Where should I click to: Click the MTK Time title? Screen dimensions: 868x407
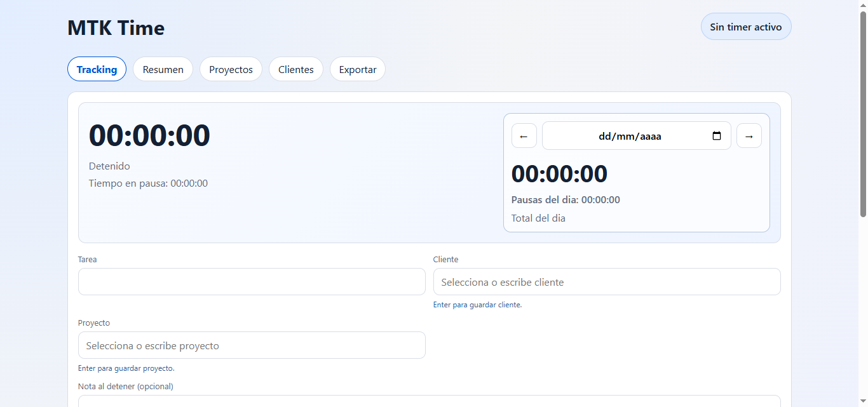(x=116, y=27)
